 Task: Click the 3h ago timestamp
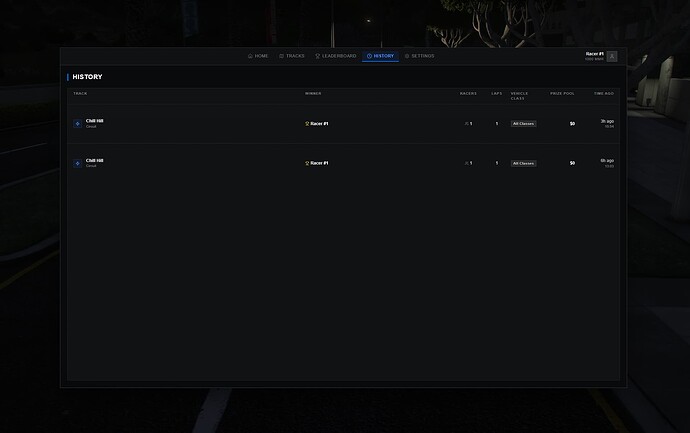(x=607, y=121)
